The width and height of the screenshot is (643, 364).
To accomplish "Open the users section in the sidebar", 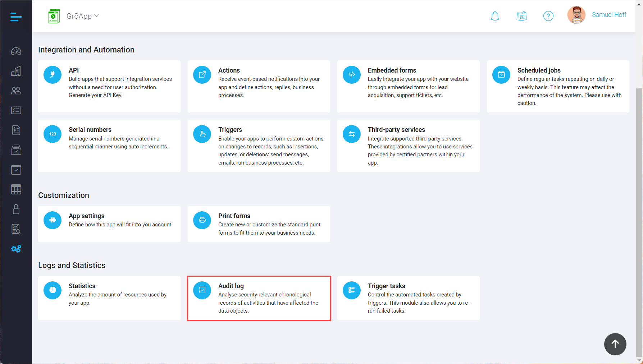I will pyautogui.click(x=16, y=91).
